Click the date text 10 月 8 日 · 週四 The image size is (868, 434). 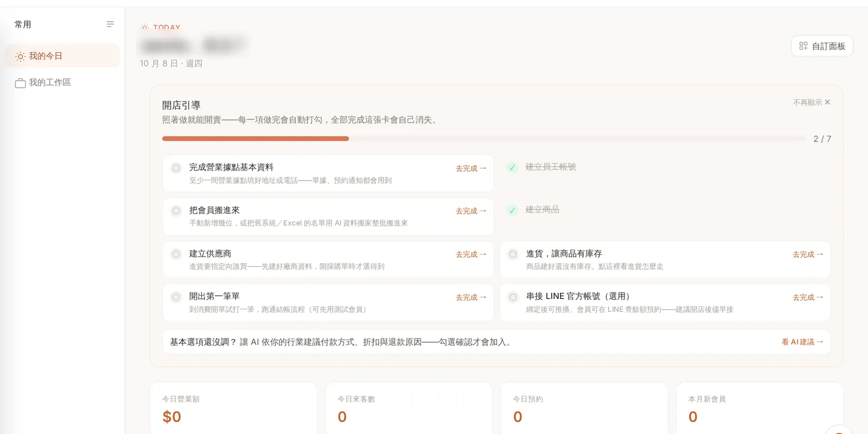click(x=171, y=63)
